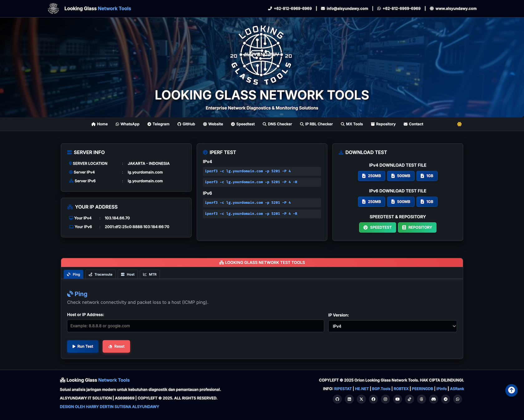Click the scroll-to-top arrow button

tap(511, 390)
